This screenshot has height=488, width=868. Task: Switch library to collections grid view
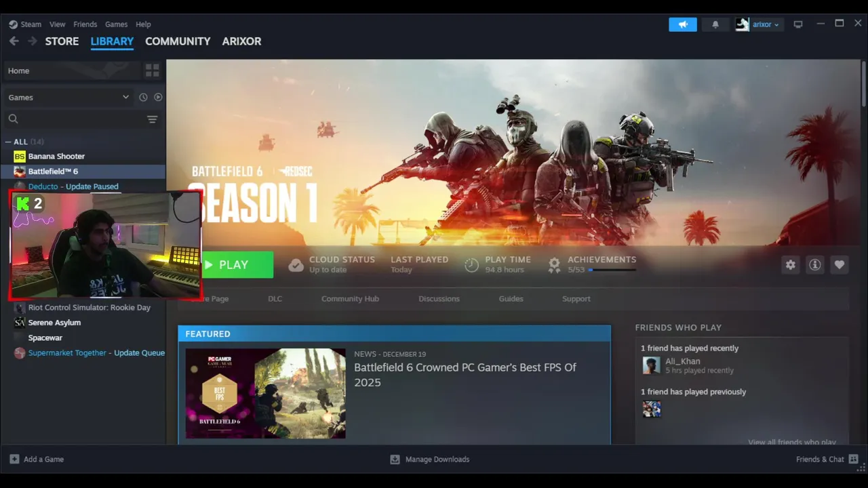tap(152, 70)
